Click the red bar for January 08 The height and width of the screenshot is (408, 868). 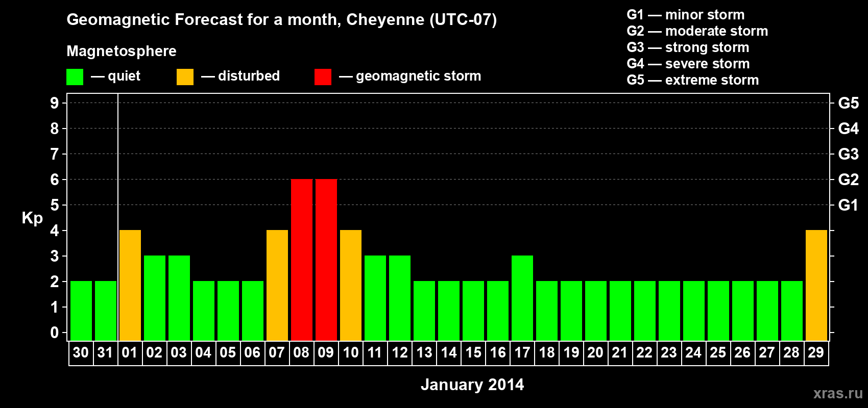pyautogui.click(x=302, y=260)
